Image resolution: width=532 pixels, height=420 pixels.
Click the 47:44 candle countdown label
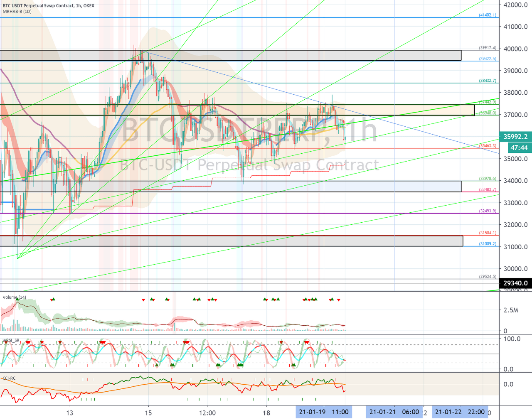pyautogui.click(x=519, y=147)
